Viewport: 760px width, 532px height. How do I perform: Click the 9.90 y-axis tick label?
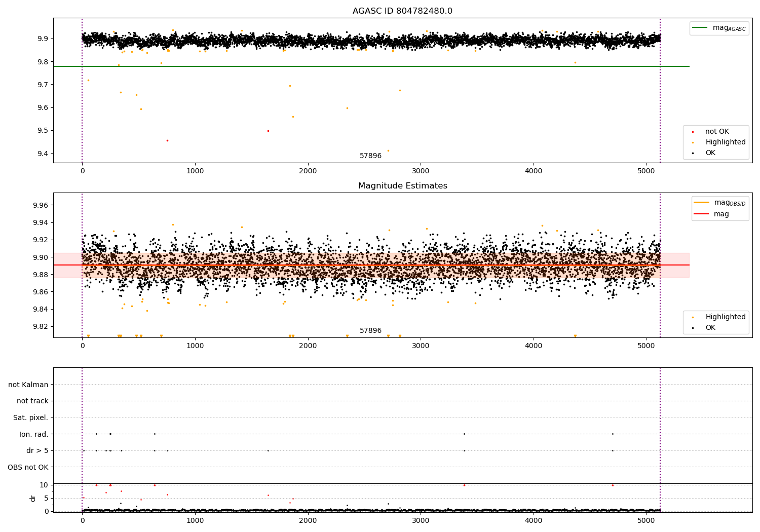point(41,257)
